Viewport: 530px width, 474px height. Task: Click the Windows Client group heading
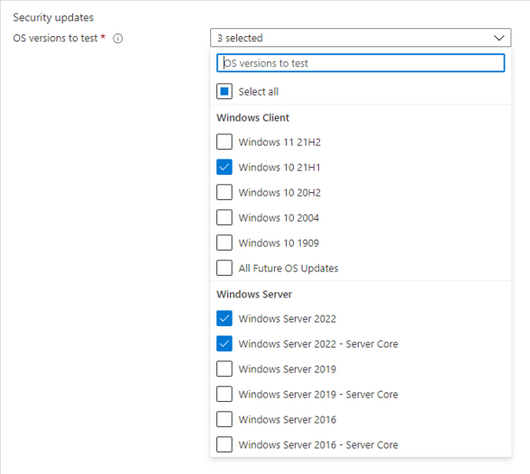click(252, 118)
